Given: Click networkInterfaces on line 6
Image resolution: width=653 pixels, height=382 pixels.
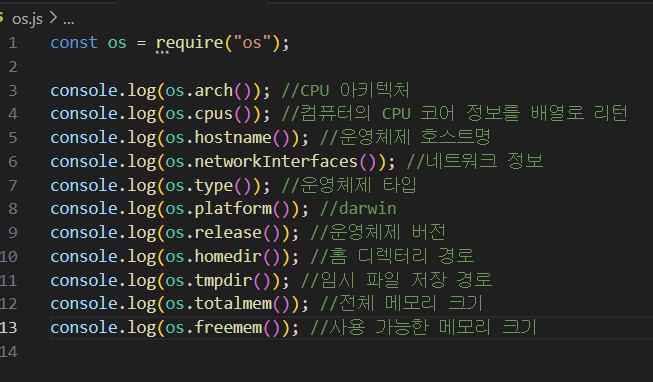Looking at the screenshot, I should 276,162.
